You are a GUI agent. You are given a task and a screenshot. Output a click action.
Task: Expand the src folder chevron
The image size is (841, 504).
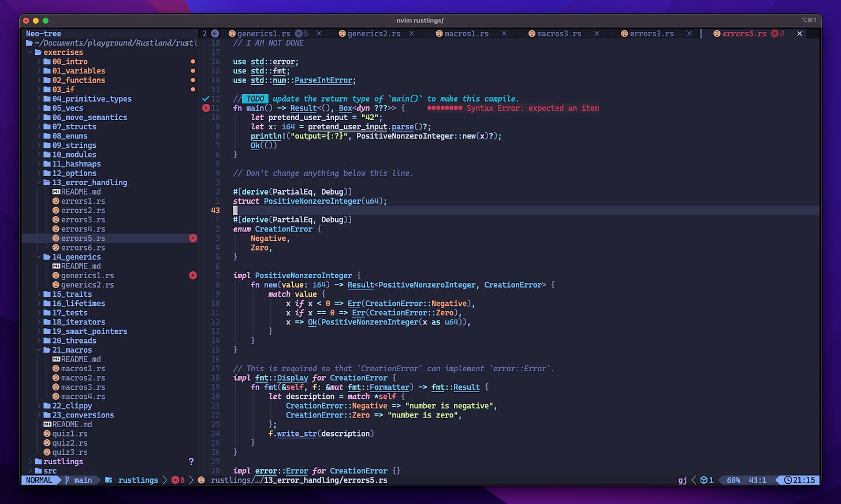coord(30,471)
